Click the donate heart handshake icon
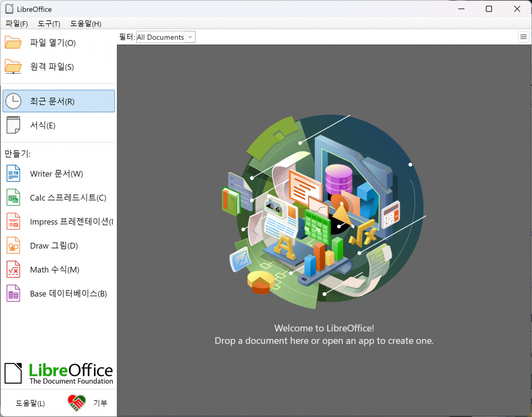Image resolution: width=532 pixels, height=417 pixels. pyautogui.click(x=76, y=403)
